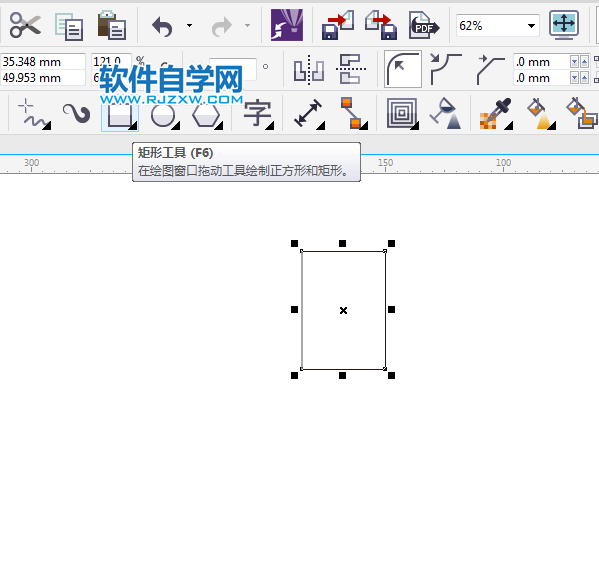
Task: Toggle scalloped corner type
Action: tap(446, 69)
